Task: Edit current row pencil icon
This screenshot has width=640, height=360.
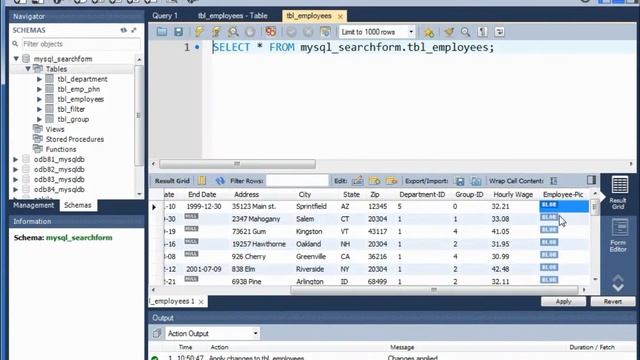Action: click(357, 181)
